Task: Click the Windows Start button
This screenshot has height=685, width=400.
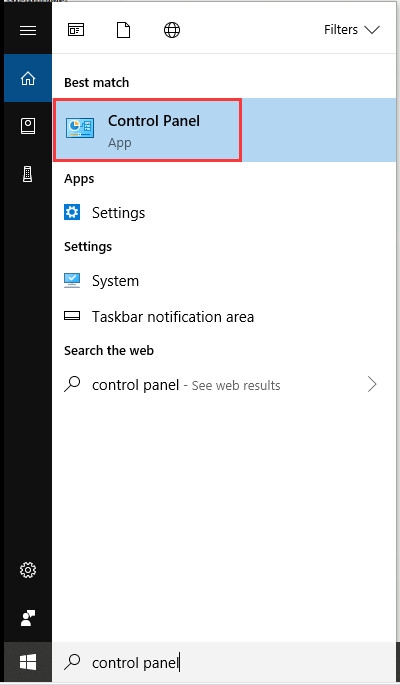Action: (x=28, y=662)
